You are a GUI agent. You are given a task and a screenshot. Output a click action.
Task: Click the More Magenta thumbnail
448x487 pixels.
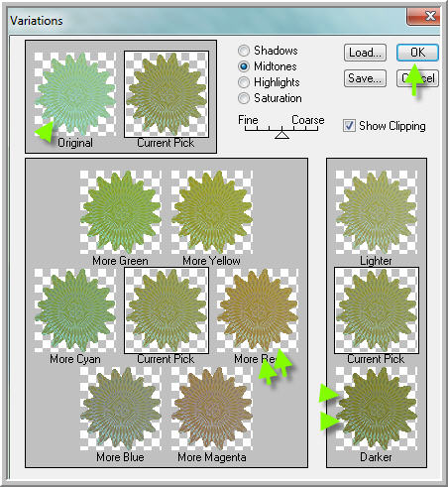point(212,409)
